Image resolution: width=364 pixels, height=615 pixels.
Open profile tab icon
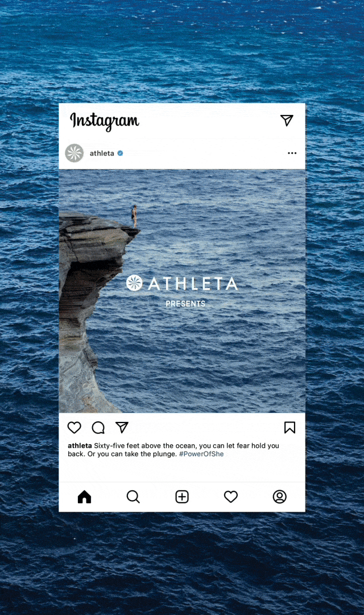click(280, 497)
